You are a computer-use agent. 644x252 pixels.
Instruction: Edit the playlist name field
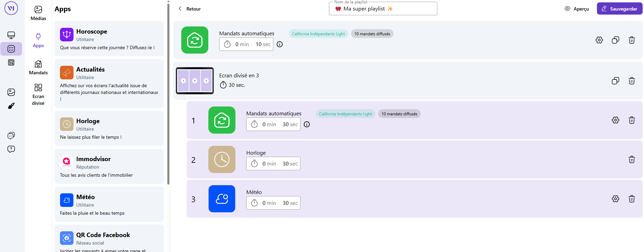[x=383, y=8]
